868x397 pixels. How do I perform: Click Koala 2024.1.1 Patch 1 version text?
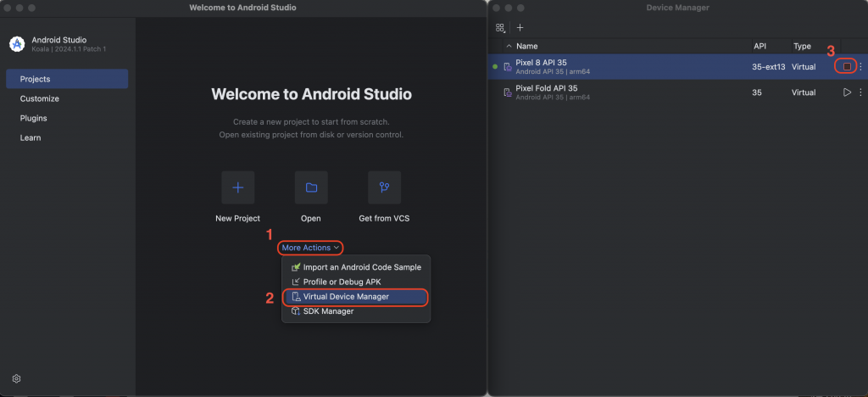click(x=69, y=49)
